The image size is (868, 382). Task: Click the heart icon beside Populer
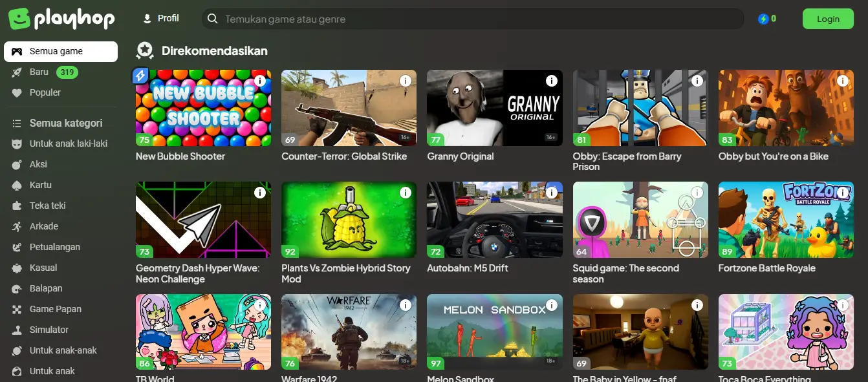click(x=17, y=92)
